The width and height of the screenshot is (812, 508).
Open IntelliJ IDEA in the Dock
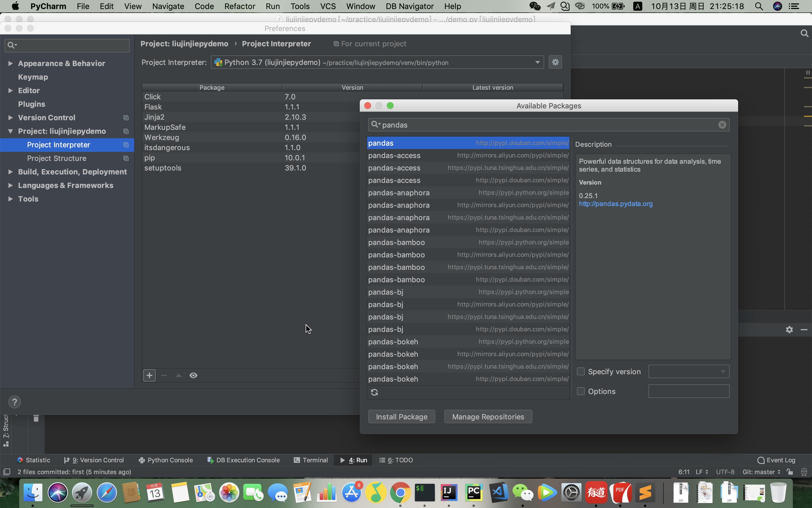tap(449, 492)
